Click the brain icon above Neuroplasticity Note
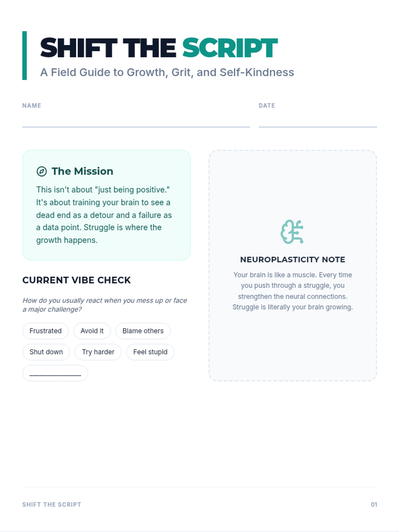This screenshot has width=399, height=532. point(292,232)
